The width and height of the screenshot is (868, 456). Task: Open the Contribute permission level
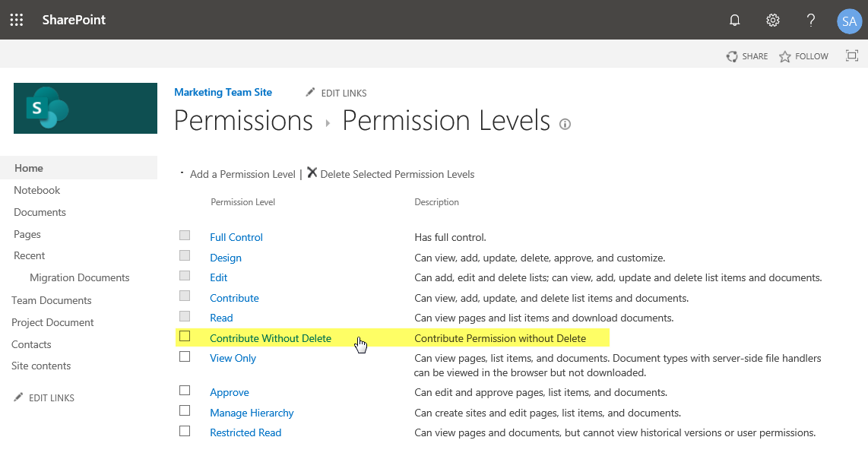[234, 297]
